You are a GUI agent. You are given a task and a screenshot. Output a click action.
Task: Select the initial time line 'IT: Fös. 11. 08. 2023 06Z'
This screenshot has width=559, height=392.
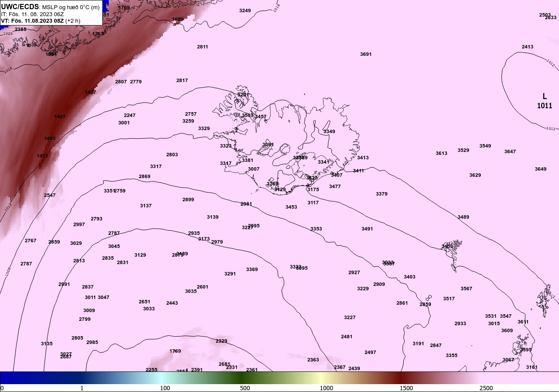[x=32, y=14]
